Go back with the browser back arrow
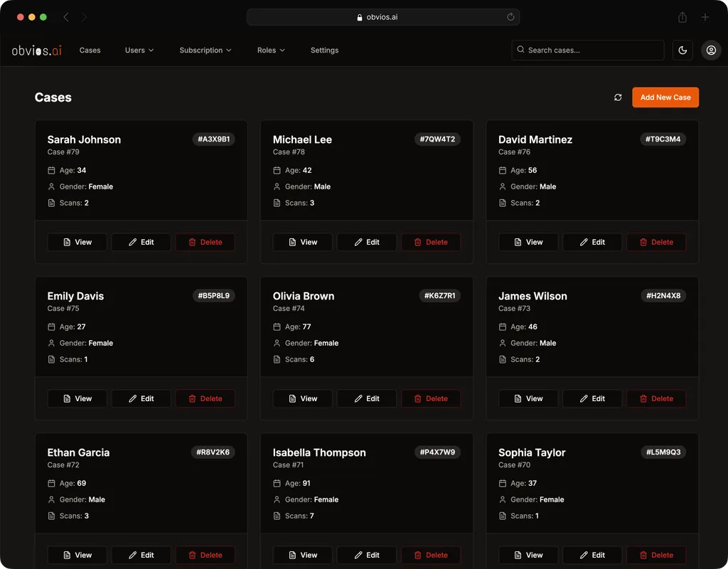728x569 pixels. point(66,17)
